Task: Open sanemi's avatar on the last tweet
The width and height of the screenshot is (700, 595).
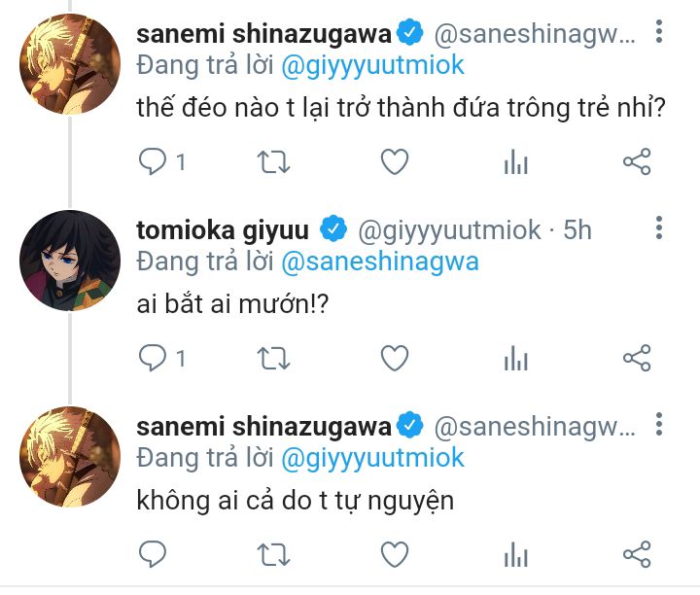Action: [69, 454]
